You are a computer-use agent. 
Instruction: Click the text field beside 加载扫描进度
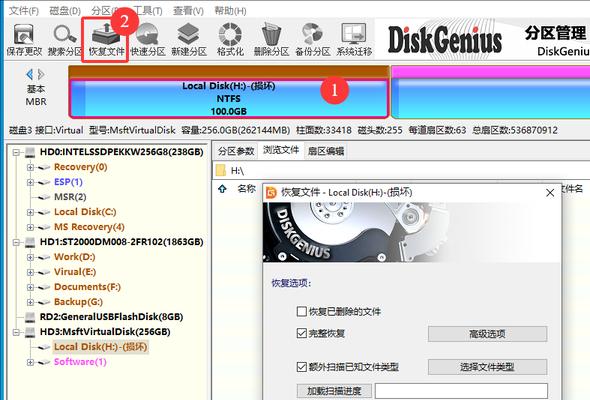(x=461, y=391)
